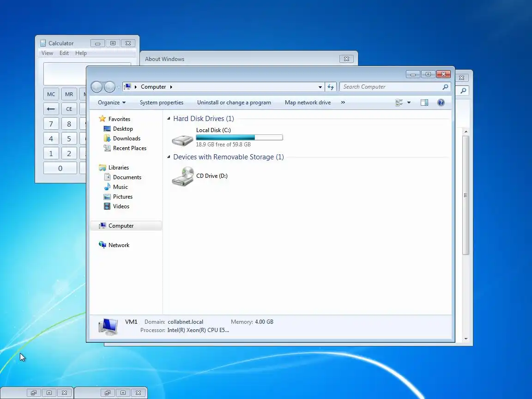
Task: Expand the arrow after Computer in breadcrumb
Action: point(171,87)
